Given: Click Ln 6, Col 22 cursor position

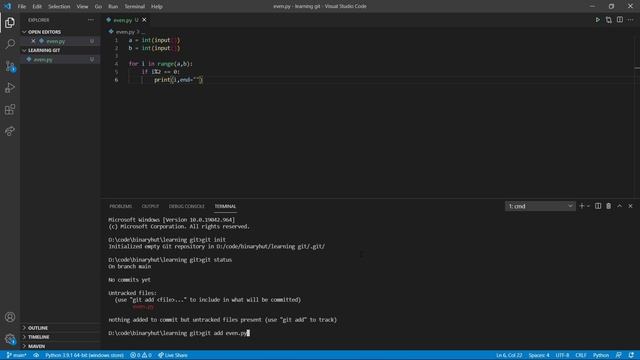Looking at the screenshot, I should coord(509,355).
